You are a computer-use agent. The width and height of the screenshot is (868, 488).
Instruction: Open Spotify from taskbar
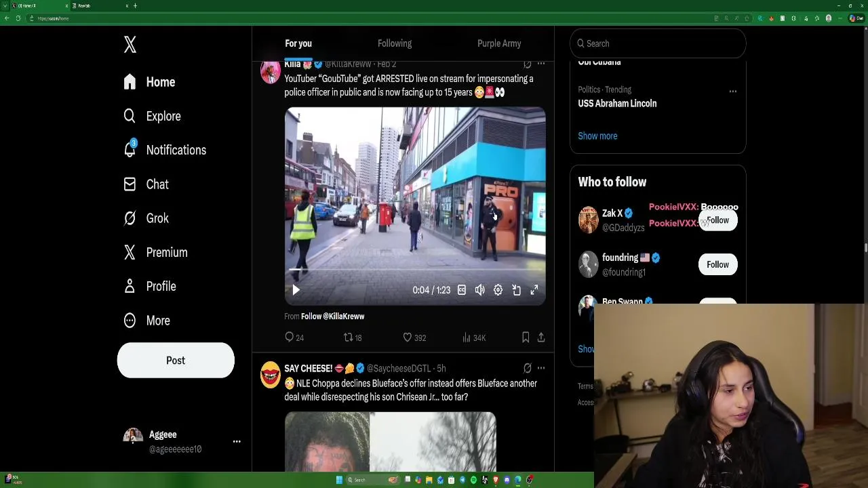[473, 480]
